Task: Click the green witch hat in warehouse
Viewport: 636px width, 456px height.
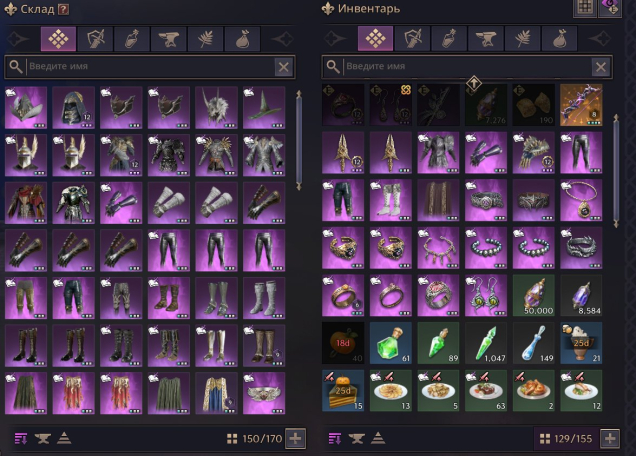Action: click(x=264, y=108)
